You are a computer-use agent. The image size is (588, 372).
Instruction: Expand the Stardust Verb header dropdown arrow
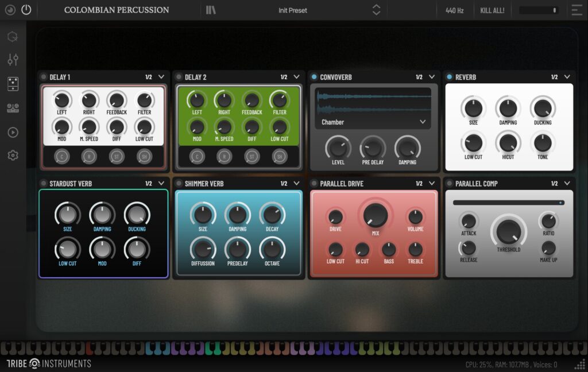[161, 183]
